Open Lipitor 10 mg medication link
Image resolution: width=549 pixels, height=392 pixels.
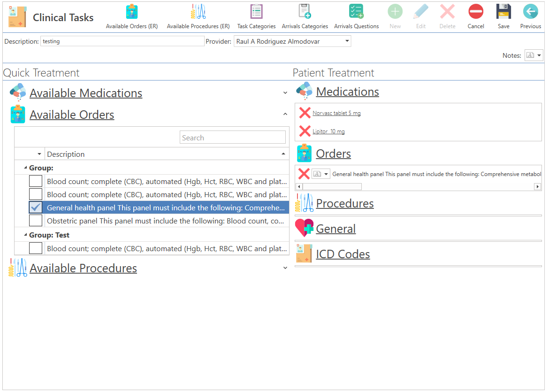(x=328, y=131)
